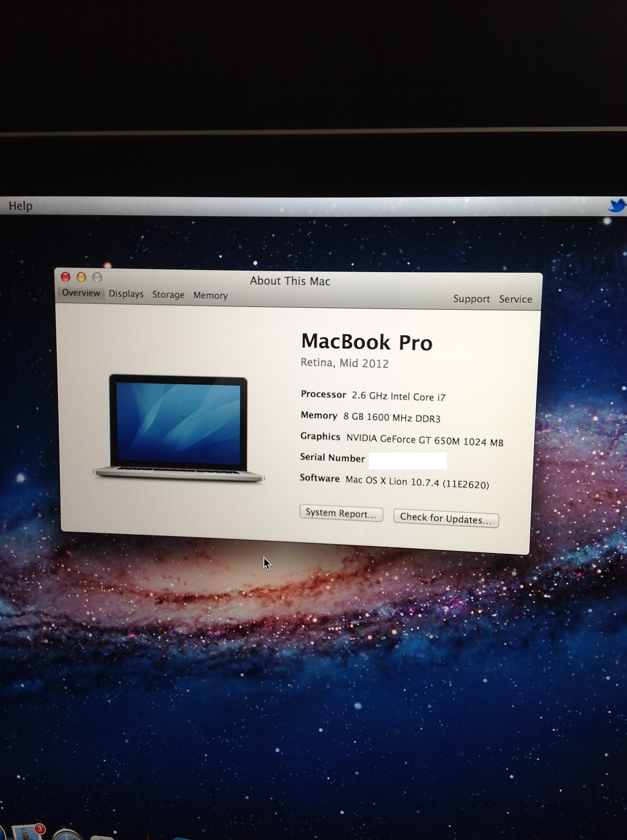Open the Support section
The width and height of the screenshot is (627, 840).
coord(472,299)
